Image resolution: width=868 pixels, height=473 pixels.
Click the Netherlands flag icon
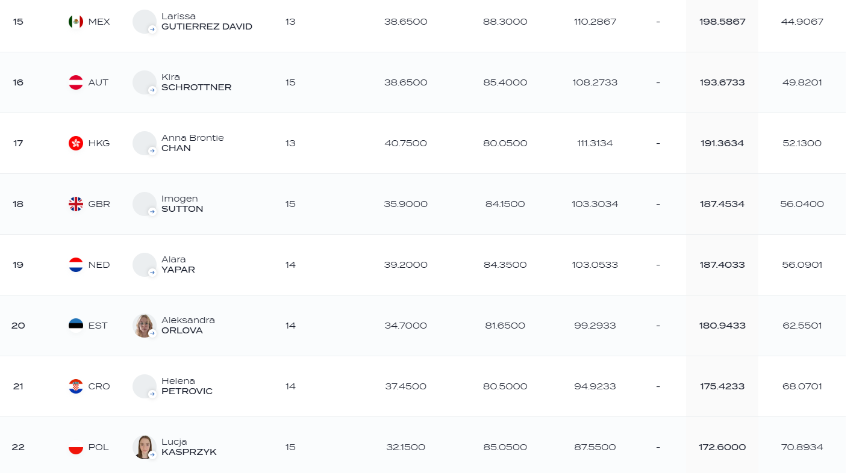[75, 265]
